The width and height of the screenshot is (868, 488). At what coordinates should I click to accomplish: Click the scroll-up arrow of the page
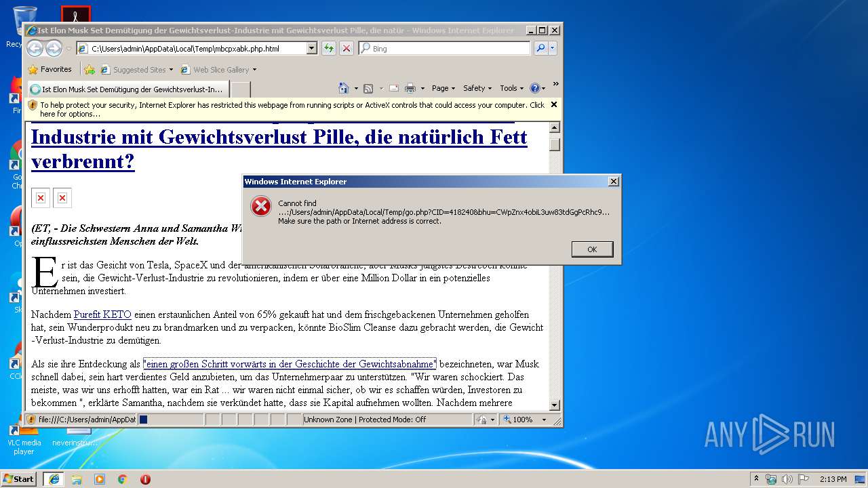pos(554,127)
